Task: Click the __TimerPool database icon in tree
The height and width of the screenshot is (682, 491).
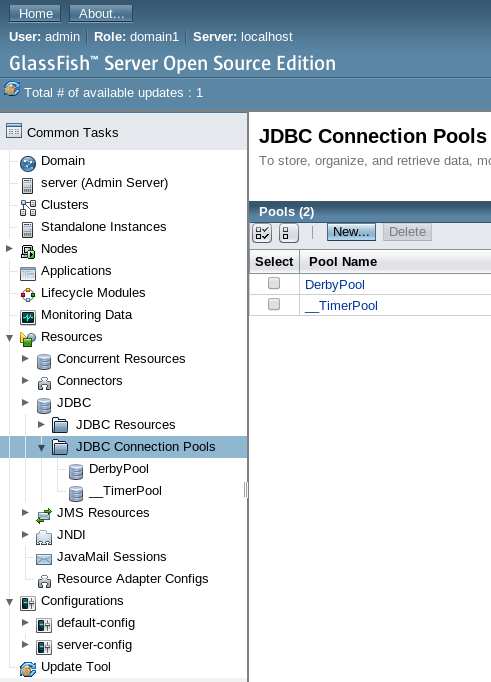Action: (x=76, y=494)
